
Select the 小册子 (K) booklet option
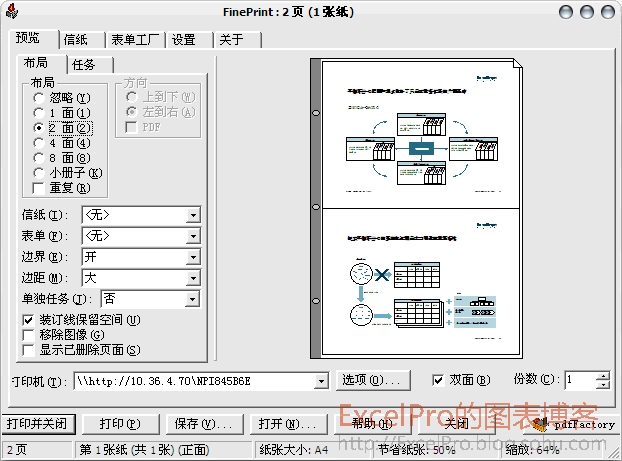[x=38, y=173]
